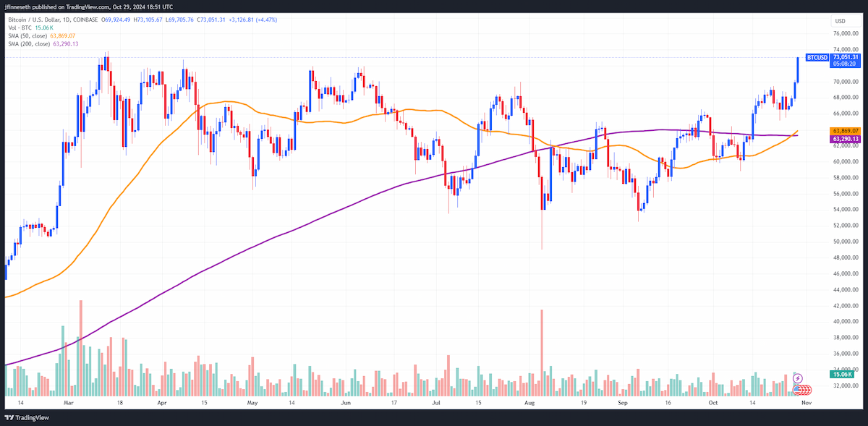Select the SMA (200, close) legend row
This screenshot has height=426, width=868.
click(x=42, y=44)
